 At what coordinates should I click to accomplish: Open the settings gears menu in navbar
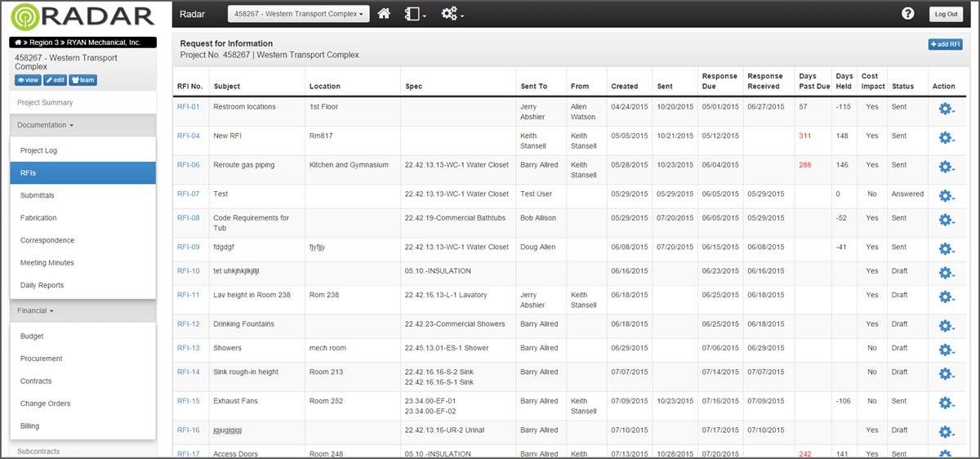(x=452, y=14)
